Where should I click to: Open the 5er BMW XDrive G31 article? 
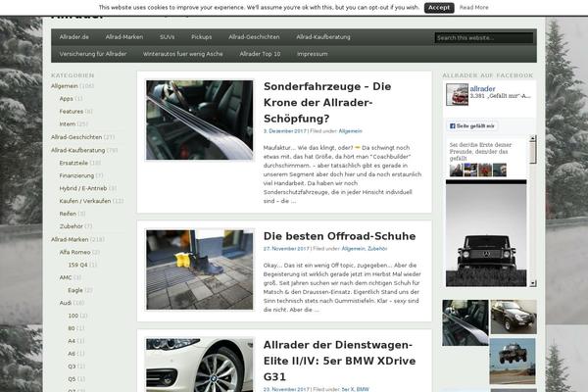pos(339,361)
